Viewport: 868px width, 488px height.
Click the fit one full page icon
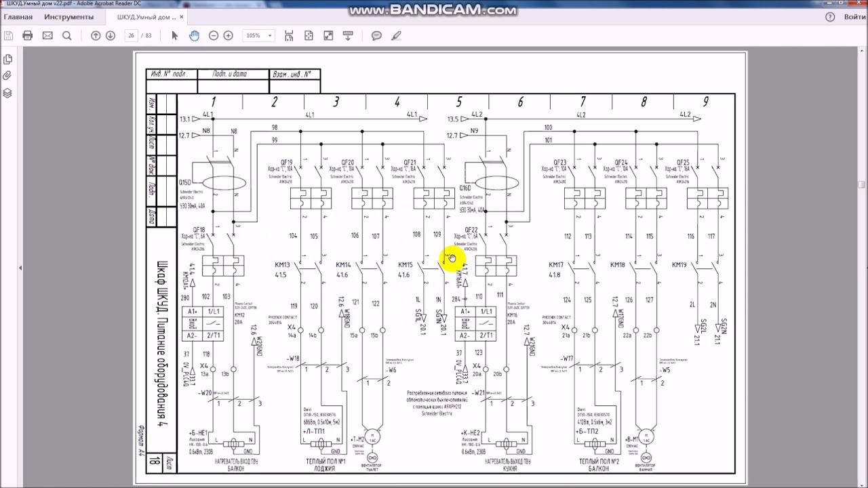pos(309,35)
